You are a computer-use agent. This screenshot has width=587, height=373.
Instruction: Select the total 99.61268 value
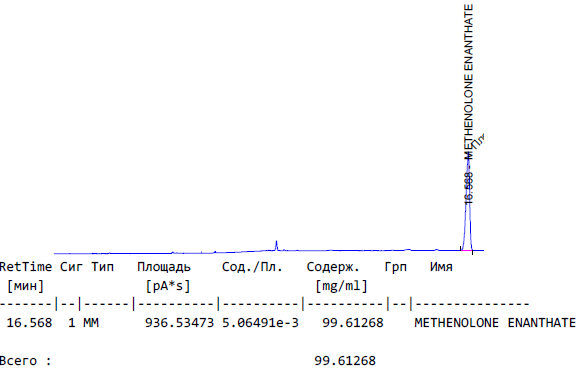click(x=345, y=361)
